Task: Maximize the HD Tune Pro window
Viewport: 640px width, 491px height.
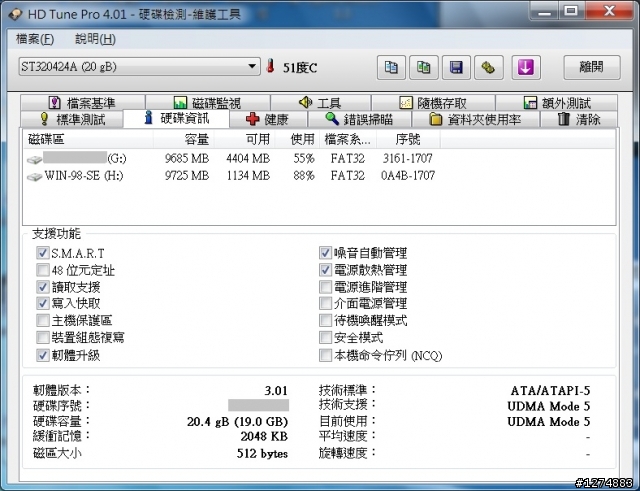Action: pos(572,11)
